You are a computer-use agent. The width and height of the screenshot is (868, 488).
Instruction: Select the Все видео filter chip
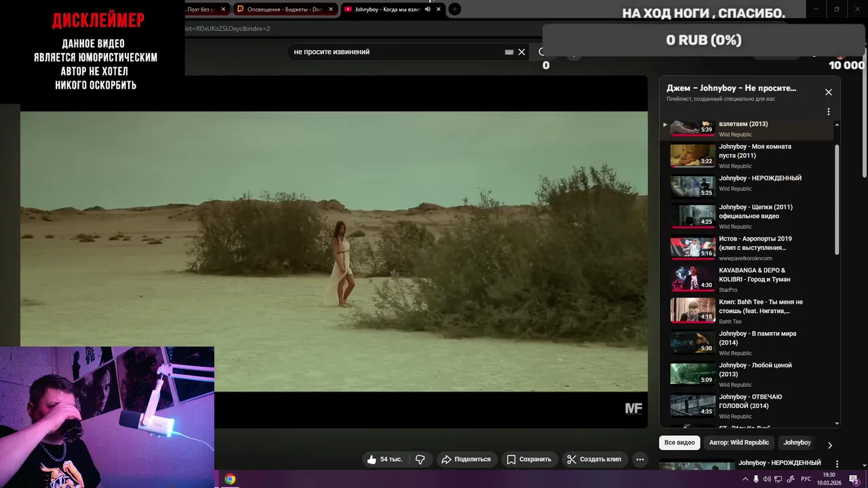tap(679, 443)
